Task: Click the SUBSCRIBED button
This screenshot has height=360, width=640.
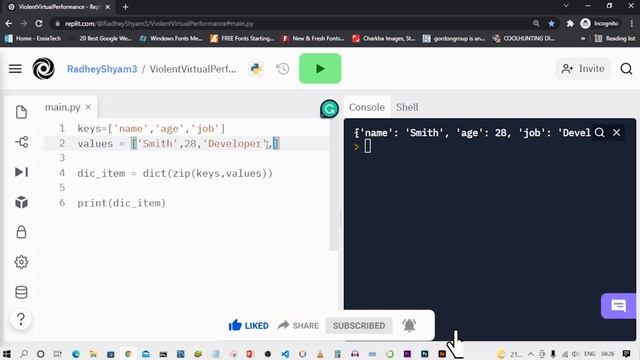Action: [x=359, y=326]
